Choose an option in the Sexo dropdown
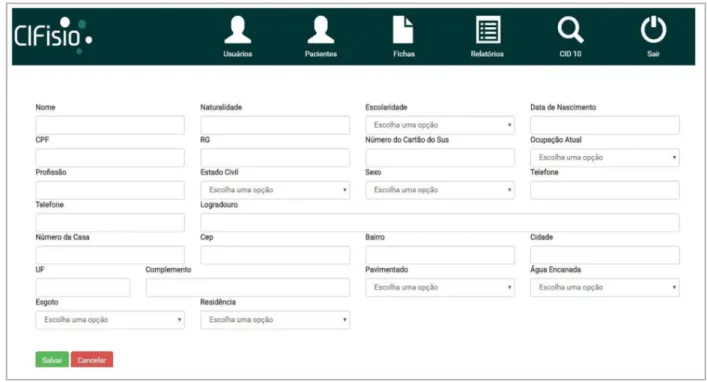 click(440, 190)
